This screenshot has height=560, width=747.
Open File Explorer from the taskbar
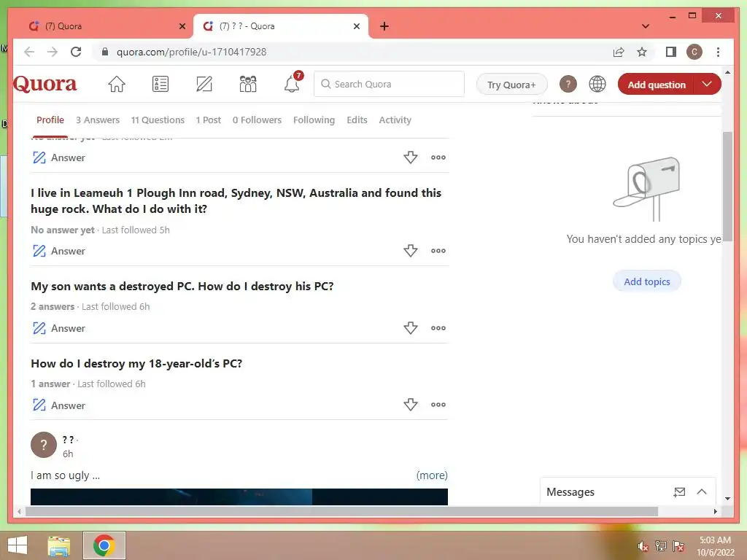click(x=59, y=545)
